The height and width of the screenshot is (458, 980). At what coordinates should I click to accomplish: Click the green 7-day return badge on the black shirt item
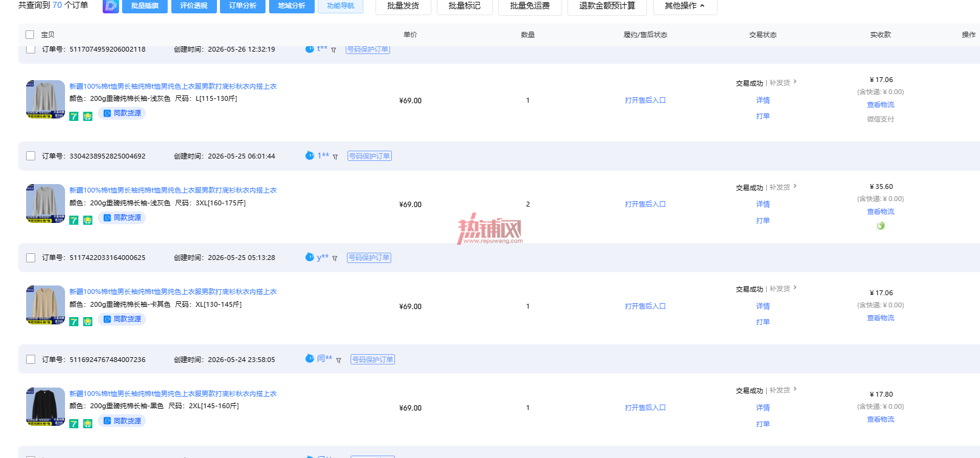tap(74, 423)
